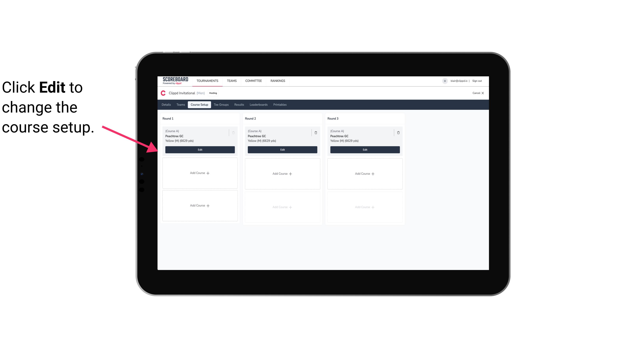
Task: Click Edit button for Round 1
Action: click(x=200, y=150)
